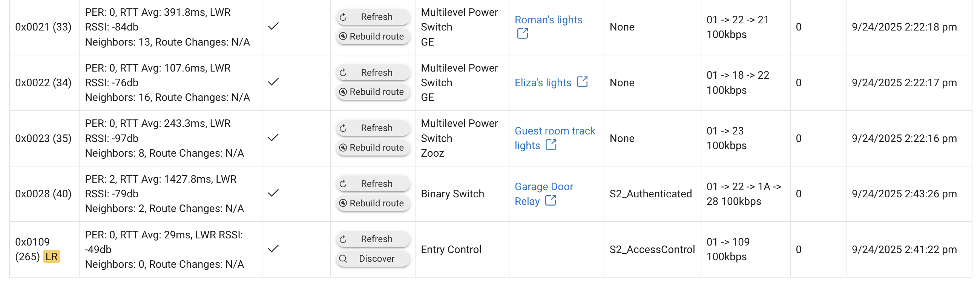Screen dimensions: 980x290
Task: Refresh the Garage Door Relay node
Action: click(x=373, y=183)
